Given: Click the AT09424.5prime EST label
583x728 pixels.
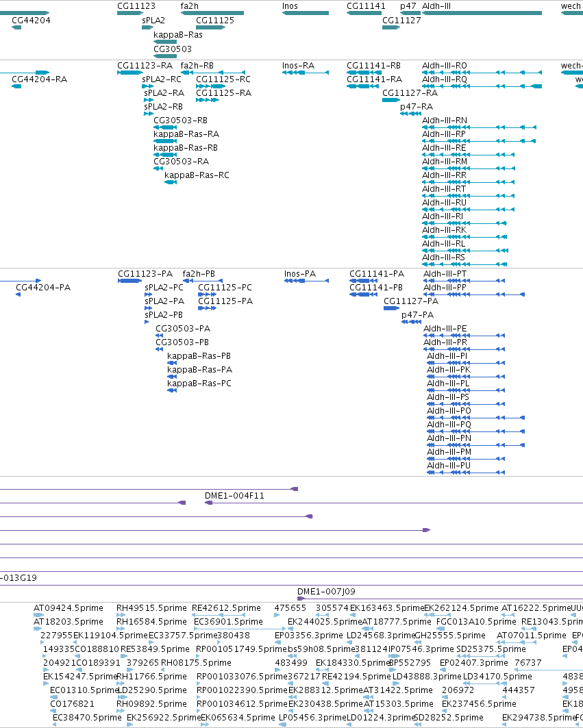Looking at the screenshot, I should tap(69, 607).
